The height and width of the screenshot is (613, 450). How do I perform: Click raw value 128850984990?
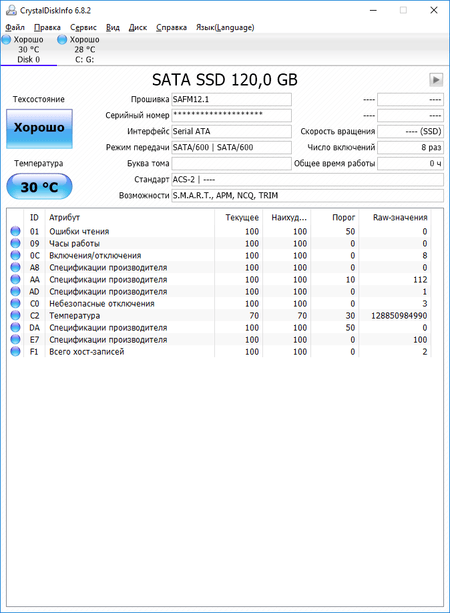pos(399,315)
